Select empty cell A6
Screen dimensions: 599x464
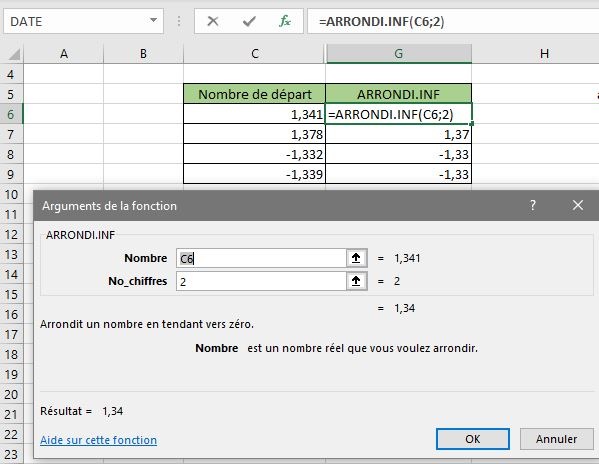(64, 114)
